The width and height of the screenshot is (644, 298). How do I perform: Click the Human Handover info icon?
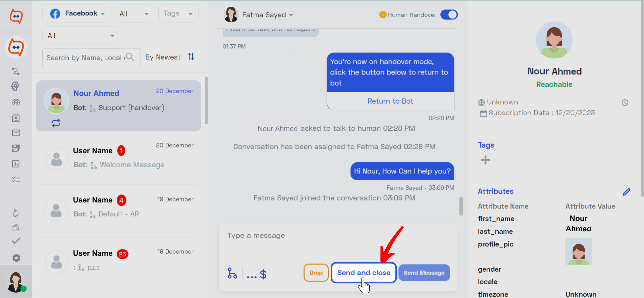(383, 15)
